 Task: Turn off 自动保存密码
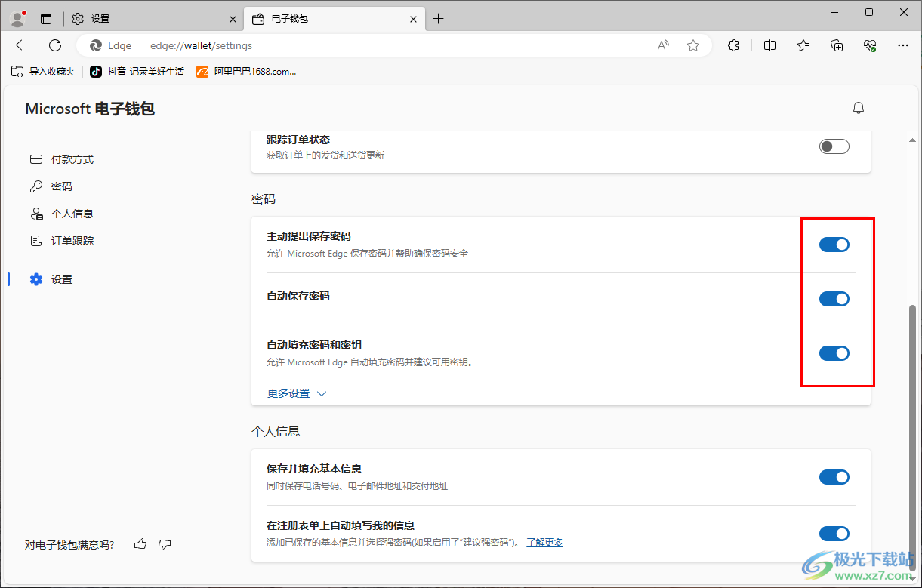(x=834, y=298)
